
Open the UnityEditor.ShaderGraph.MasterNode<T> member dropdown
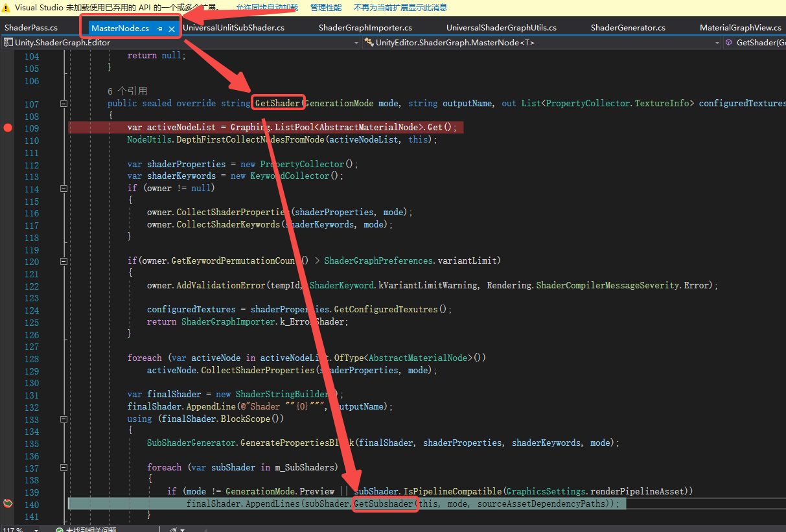click(717, 42)
